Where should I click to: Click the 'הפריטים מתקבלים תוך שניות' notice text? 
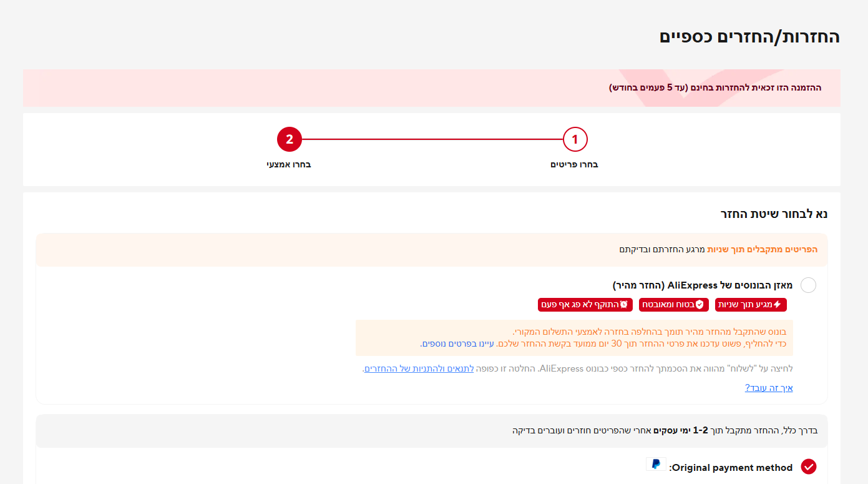coord(762,249)
